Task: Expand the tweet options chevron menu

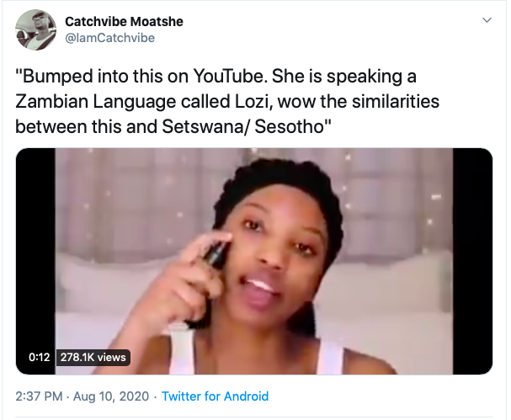Action: pos(487,20)
